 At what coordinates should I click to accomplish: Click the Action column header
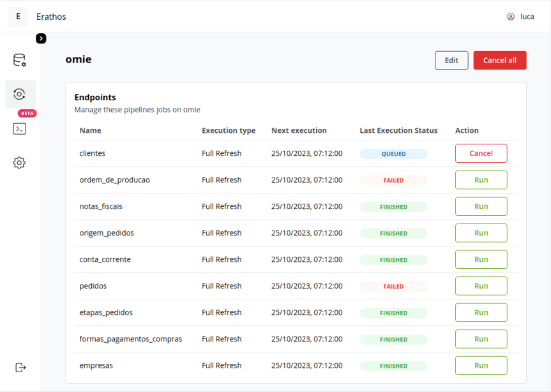[467, 130]
